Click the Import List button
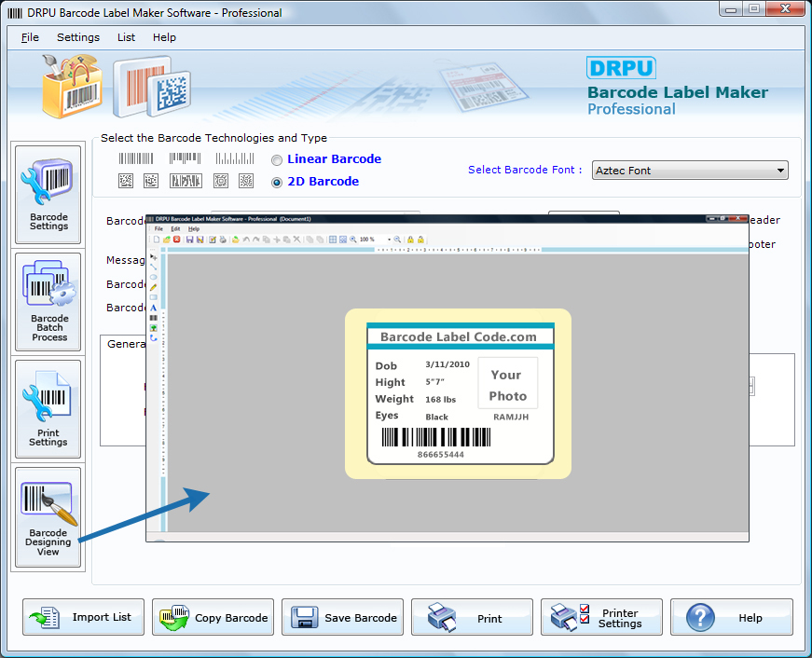812x658 pixels. (x=83, y=617)
